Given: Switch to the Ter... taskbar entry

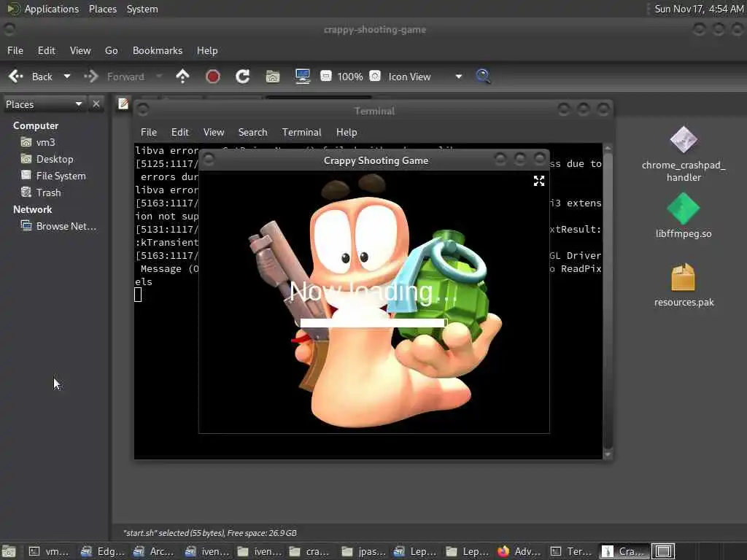Looking at the screenshot, I should click(x=572, y=551).
